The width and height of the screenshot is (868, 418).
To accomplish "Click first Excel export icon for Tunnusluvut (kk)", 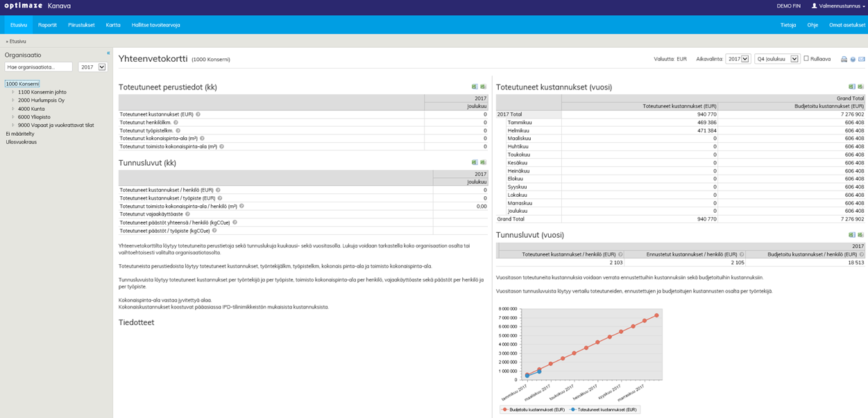I will pyautogui.click(x=475, y=162).
